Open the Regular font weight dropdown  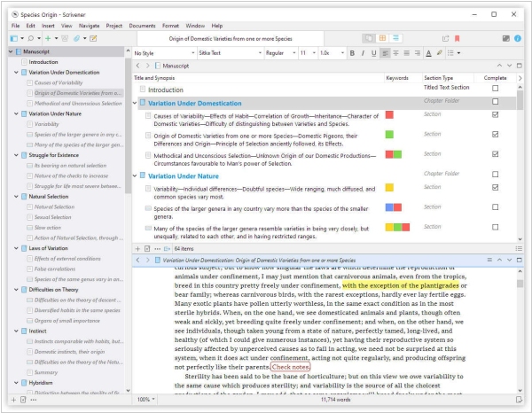280,53
